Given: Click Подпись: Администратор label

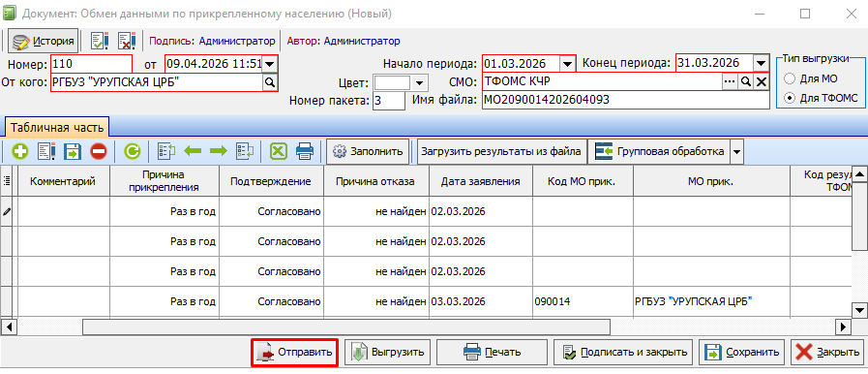Looking at the screenshot, I should pos(212,41).
